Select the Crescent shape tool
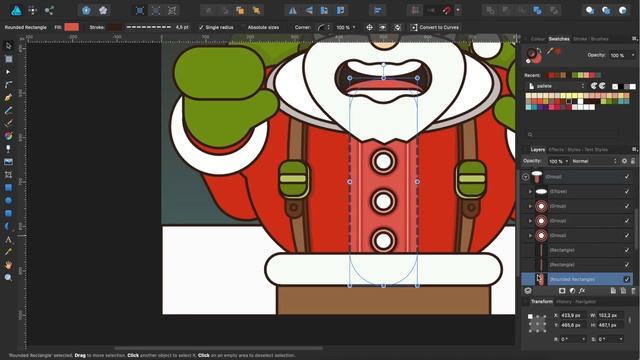 (8, 226)
